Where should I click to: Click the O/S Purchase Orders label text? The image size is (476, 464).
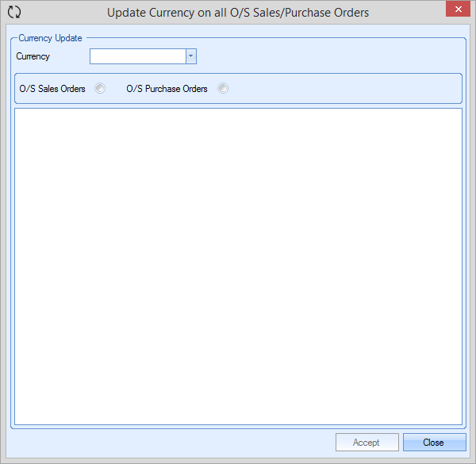(x=167, y=89)
